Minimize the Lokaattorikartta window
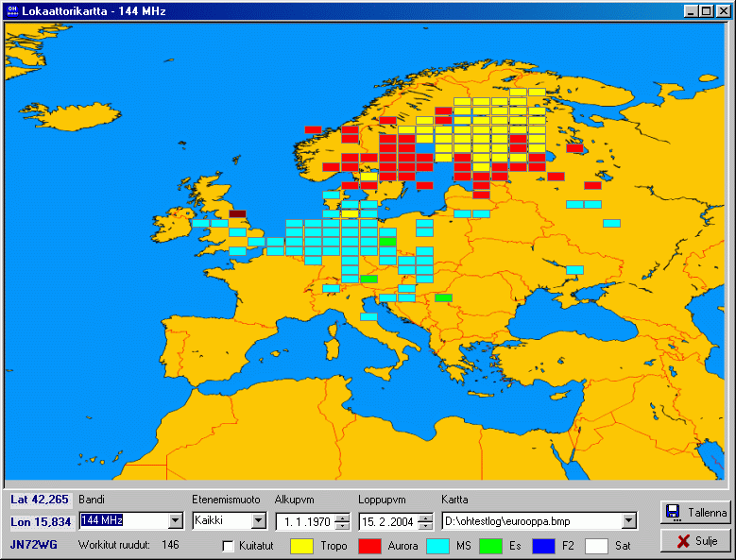Screen dimensions: 736x560 click(690, 11)
